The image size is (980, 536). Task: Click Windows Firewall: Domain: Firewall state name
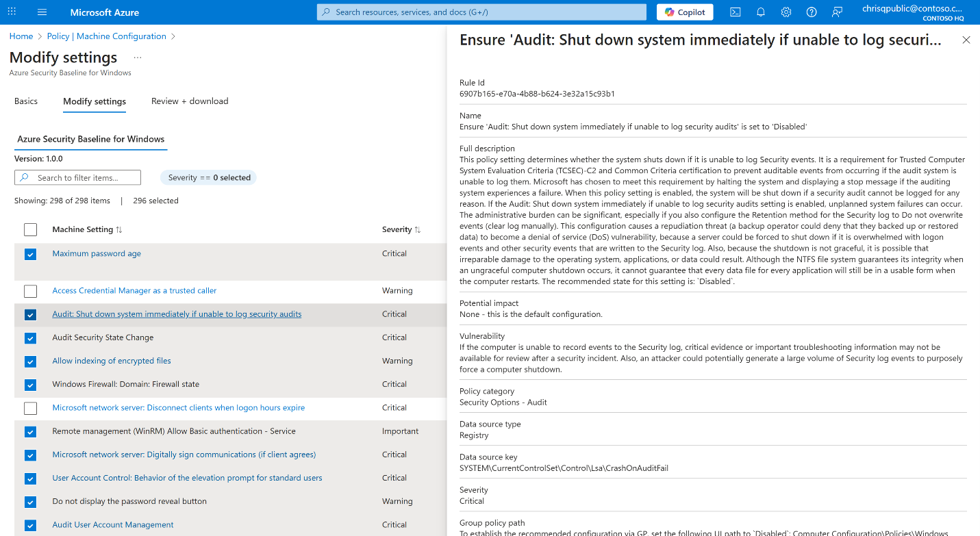[126, 384]
